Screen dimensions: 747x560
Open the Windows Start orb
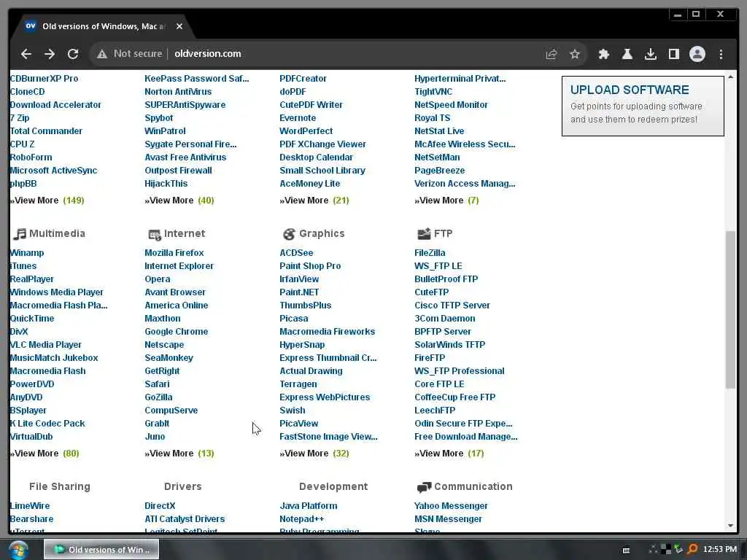pyautogui.click(x=18, y=550)
